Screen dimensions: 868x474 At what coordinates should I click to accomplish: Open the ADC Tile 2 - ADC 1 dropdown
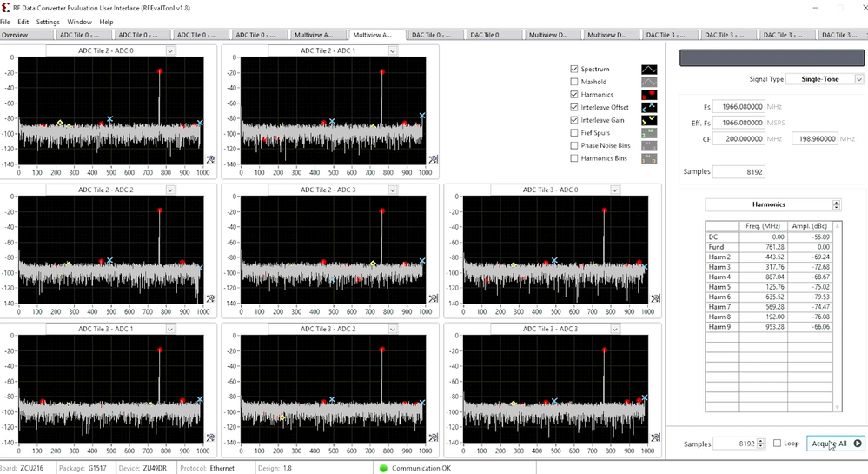392,50
